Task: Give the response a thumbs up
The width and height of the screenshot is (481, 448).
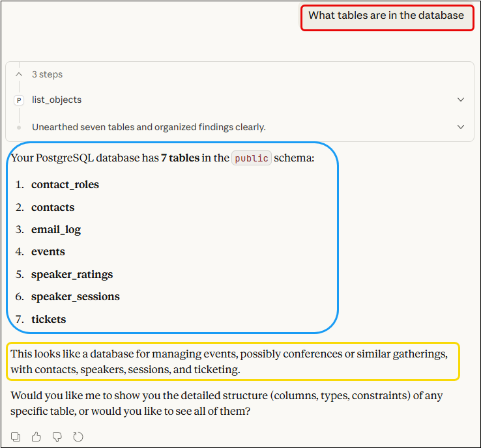Action: (x=36, y=437)
